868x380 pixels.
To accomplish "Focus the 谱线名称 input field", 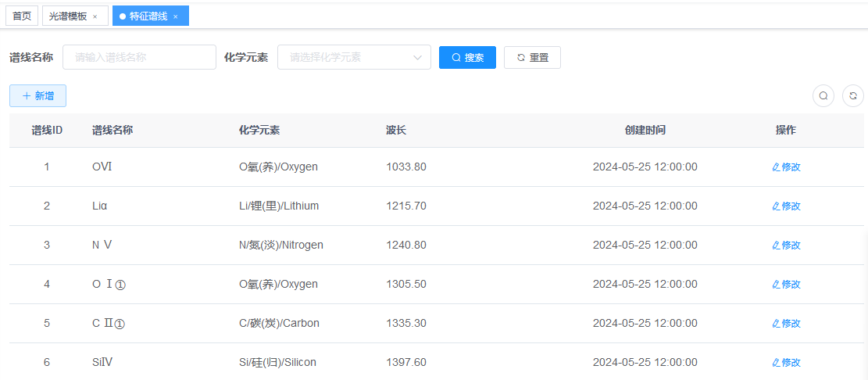I will (x=139, y=57).
